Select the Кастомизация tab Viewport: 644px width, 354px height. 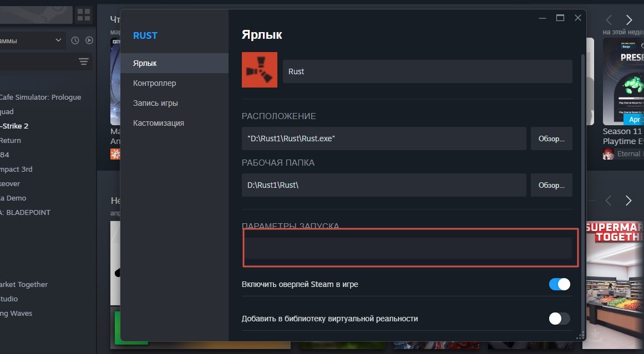coord(174,123)
